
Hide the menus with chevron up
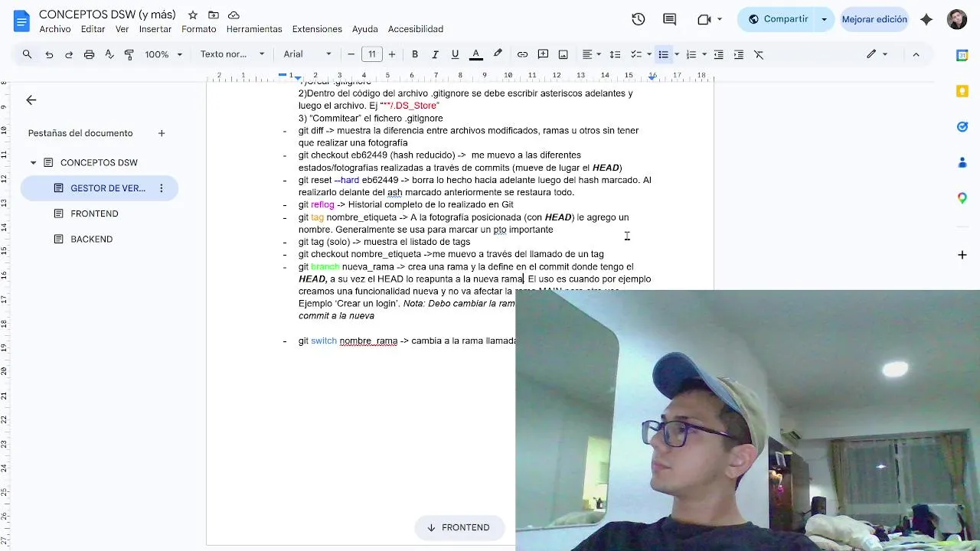point(916,54)
